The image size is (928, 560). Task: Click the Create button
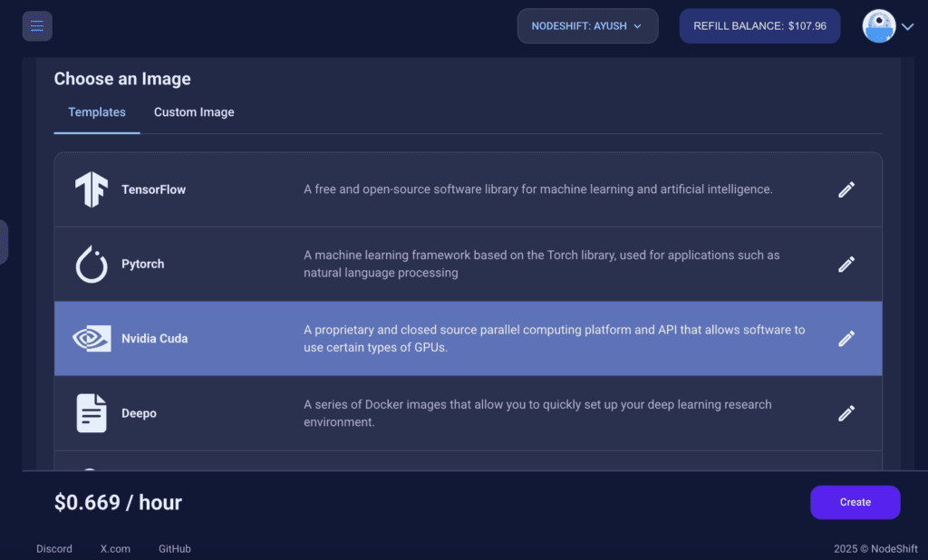coord(855,502)
